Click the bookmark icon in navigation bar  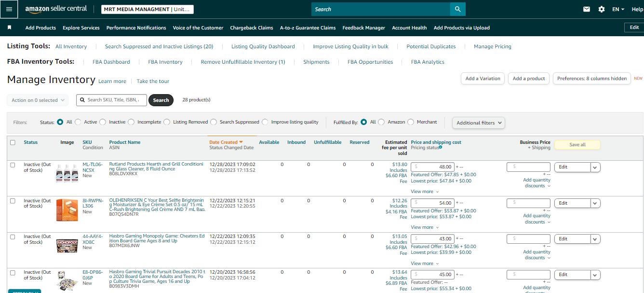click(9, 28)
